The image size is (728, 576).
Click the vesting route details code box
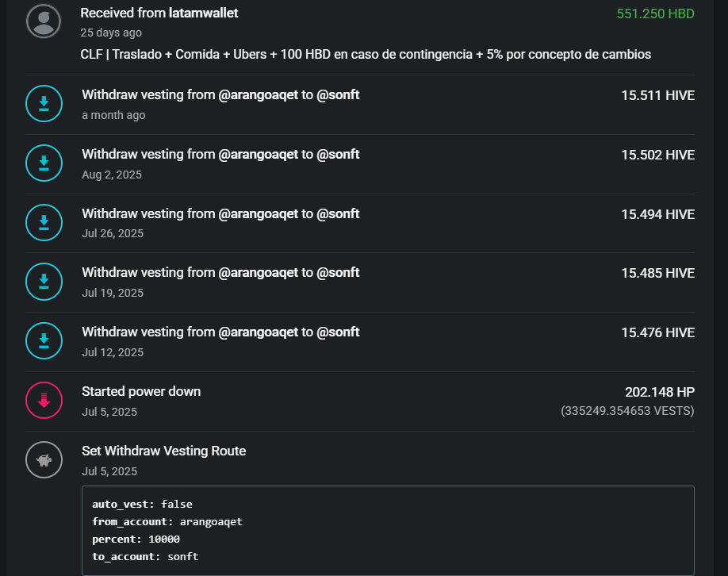[x=388, y=531]
